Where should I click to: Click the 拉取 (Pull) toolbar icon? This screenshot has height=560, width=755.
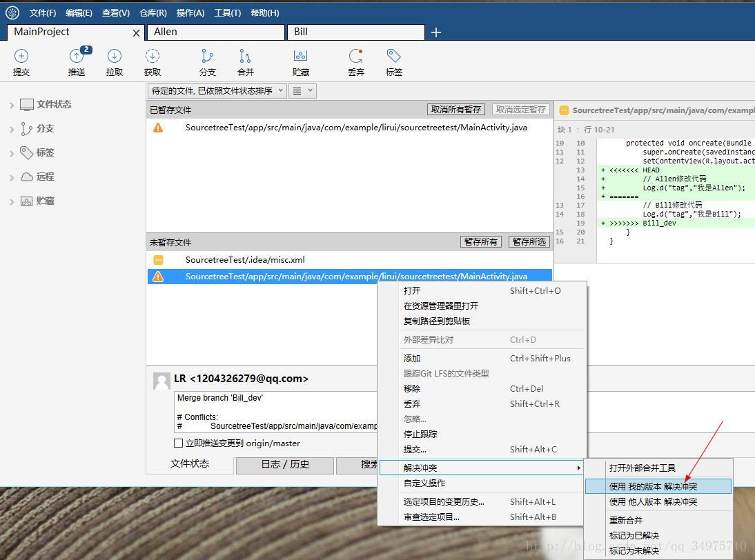[x=114, y=61]
